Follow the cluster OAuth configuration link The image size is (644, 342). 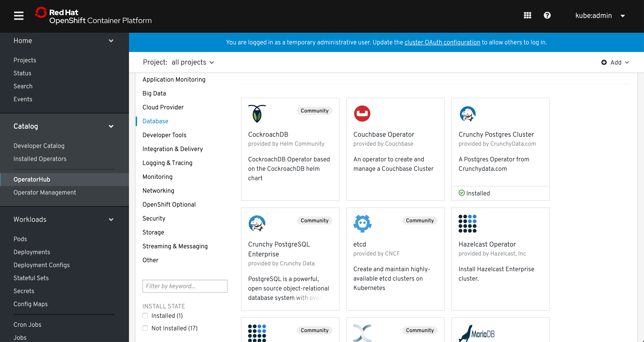click(442, 42)
